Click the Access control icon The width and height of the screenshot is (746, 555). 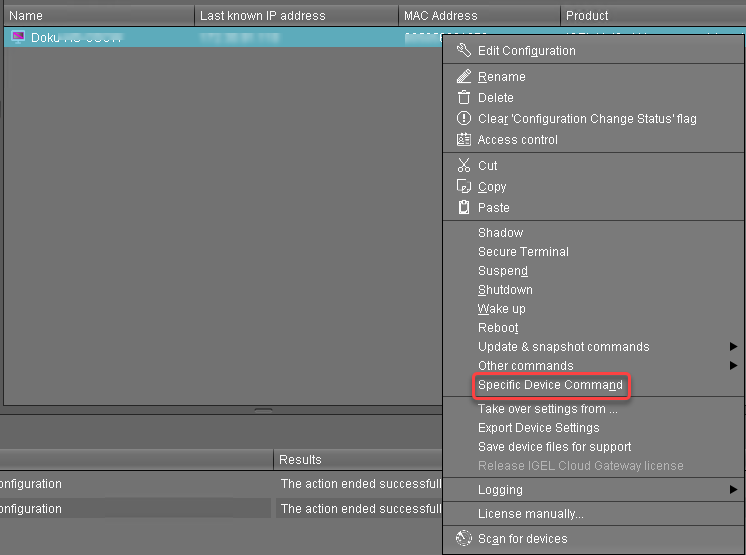tap(463, 140)
